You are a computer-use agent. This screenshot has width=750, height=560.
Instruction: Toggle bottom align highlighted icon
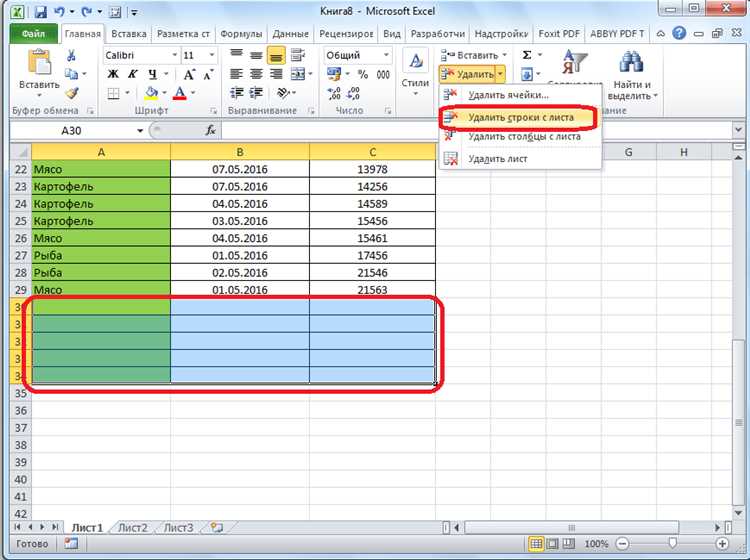pyautogui.click(x=276, y=55)
